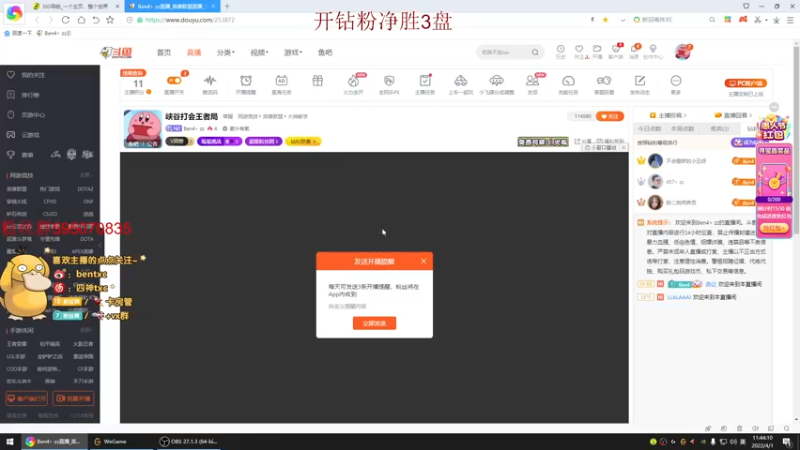Click the search magnifier icon

click(535, 52)
